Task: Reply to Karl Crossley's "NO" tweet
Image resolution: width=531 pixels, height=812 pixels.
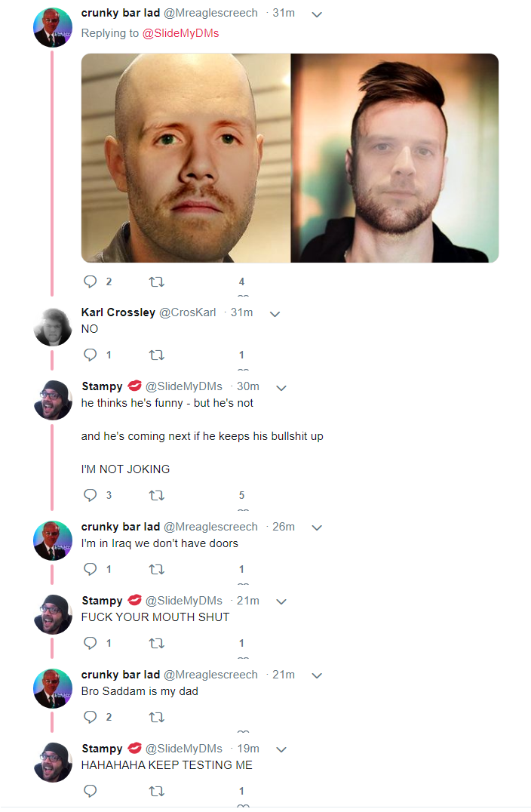Action: [91, 355]
